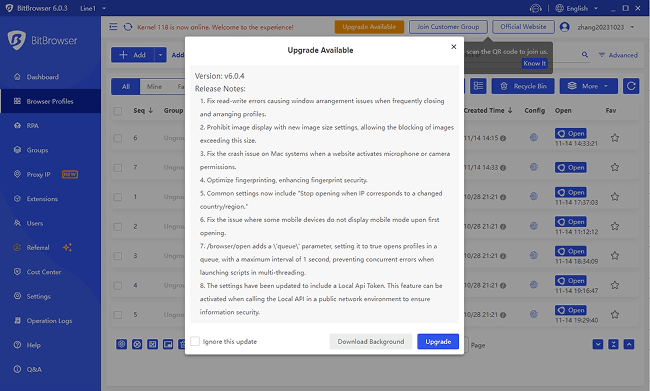Click config icon in Seq 2 row

click(534, 226)
